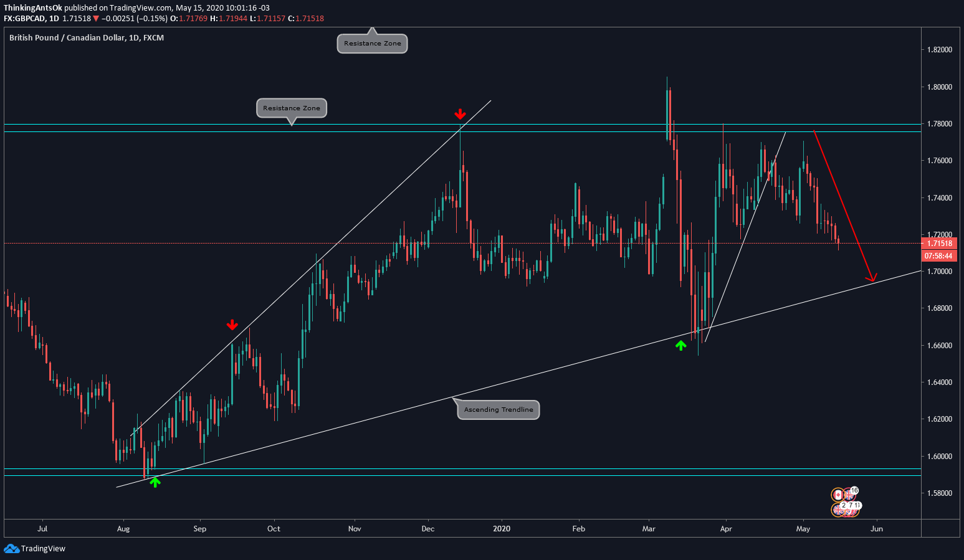Select the Resistance Zone label left of red arrow
This screenshot has width=964, height=560.
[x=292, y=108]
